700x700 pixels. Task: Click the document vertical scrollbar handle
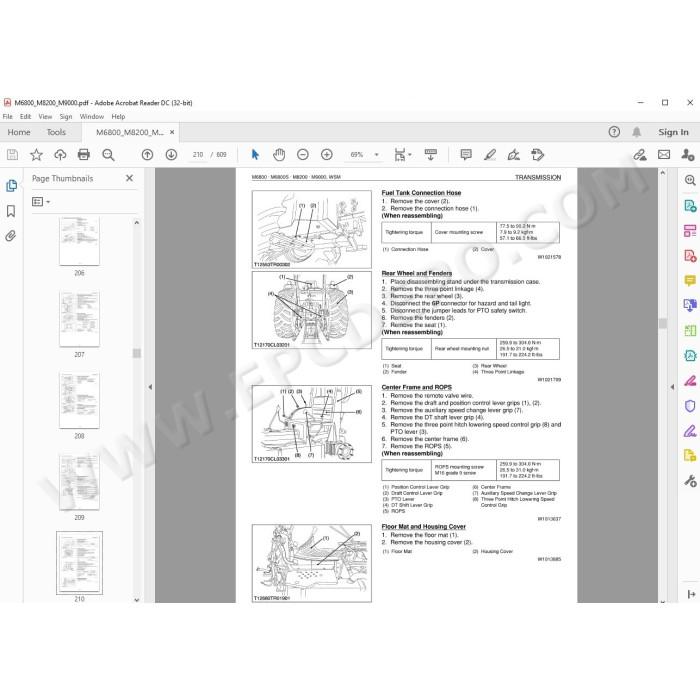point(663,324)
